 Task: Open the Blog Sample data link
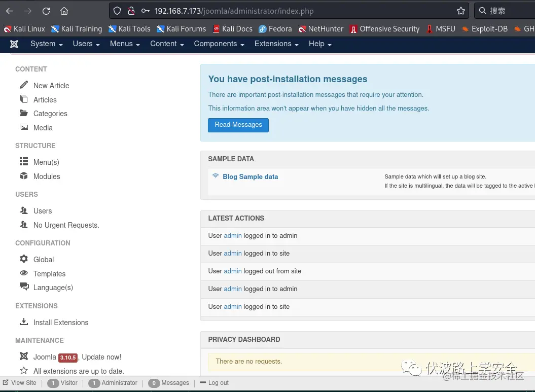(x=250, y=176)
